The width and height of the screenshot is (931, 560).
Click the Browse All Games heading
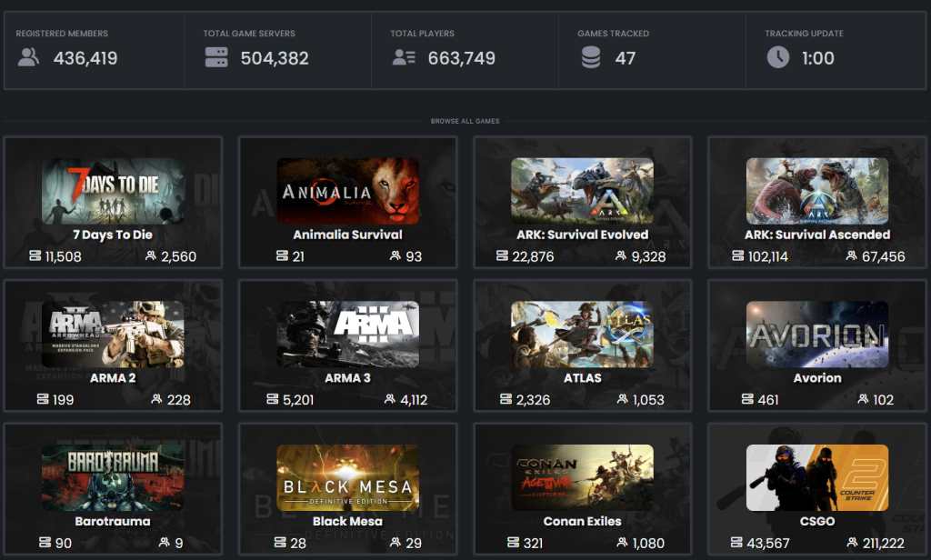tap(465, 121)
